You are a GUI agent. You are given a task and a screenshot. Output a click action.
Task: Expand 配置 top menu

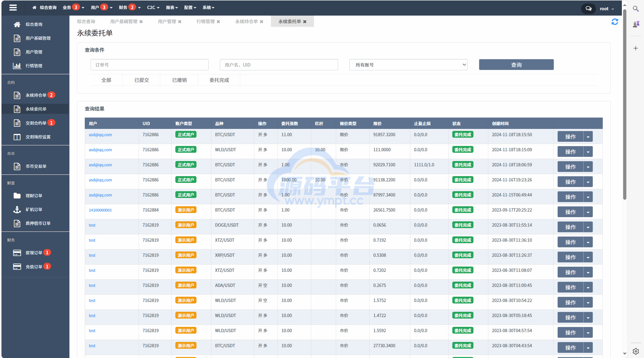pos(190,8)
